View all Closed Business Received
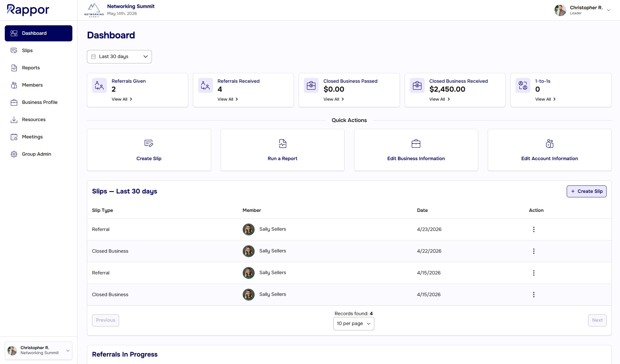The width and height of the screenshot is (620, 364). [440, 99]
